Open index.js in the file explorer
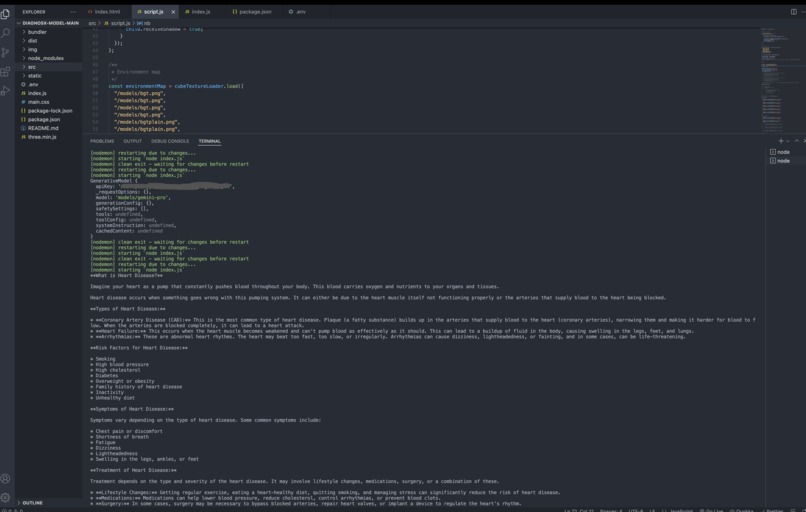This screenshot has height=512, width=806. coord(49,93)
